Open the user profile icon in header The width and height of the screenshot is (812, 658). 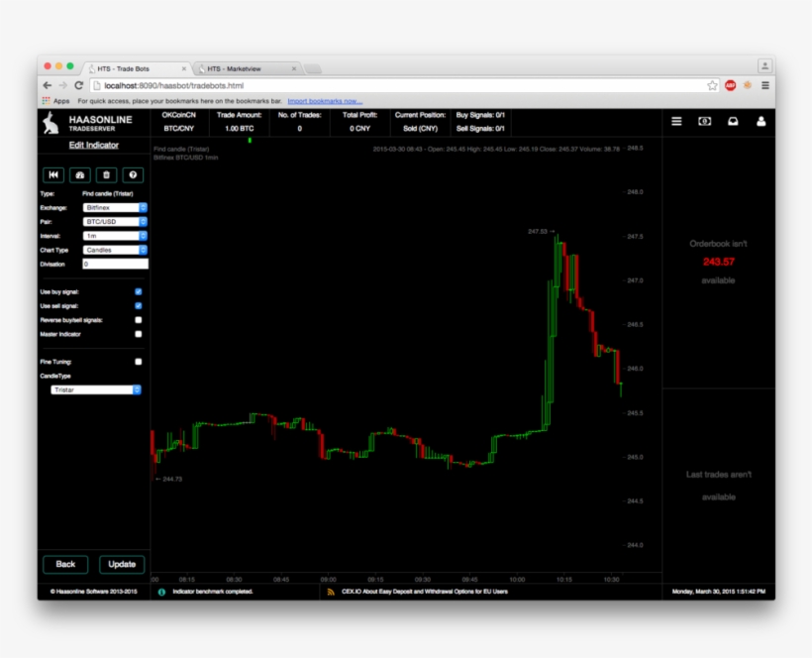pos(761,121)
